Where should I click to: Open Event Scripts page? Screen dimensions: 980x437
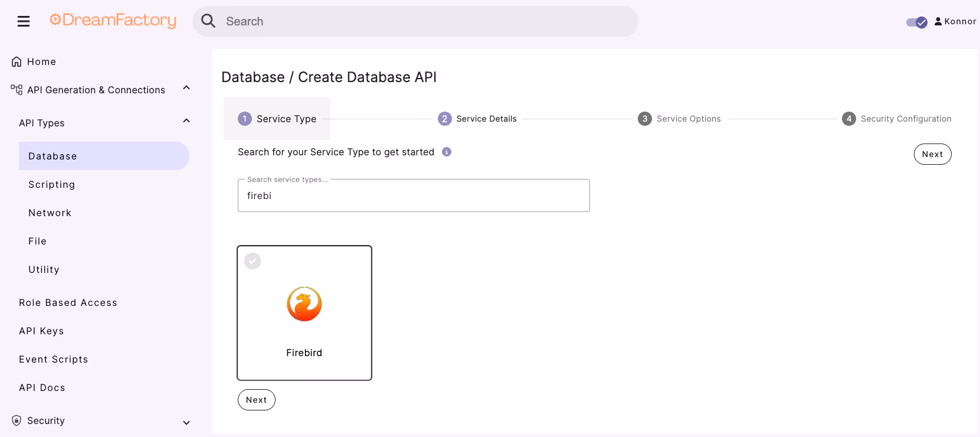pyautogui.click(x=53, y=359)
